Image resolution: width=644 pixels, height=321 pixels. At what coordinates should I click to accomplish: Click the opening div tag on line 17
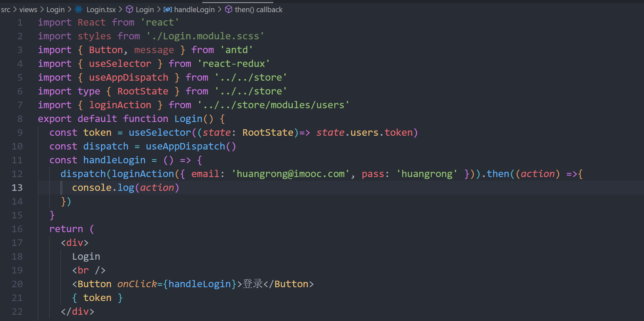pyautogui.click(x=74, y=243)
